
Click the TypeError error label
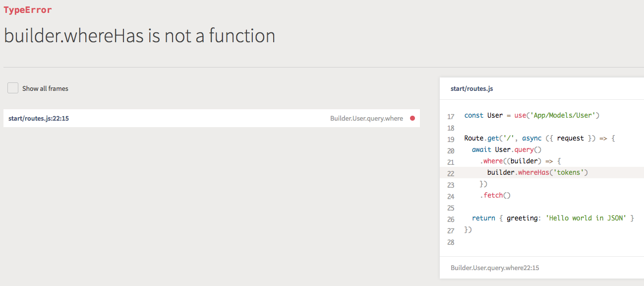27,9
